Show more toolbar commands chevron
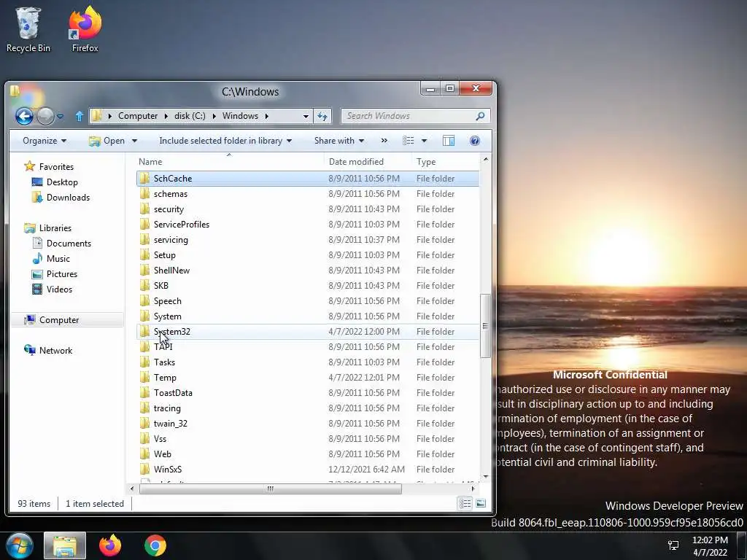Viewport: 747px width, 560px height. point(384,141)
